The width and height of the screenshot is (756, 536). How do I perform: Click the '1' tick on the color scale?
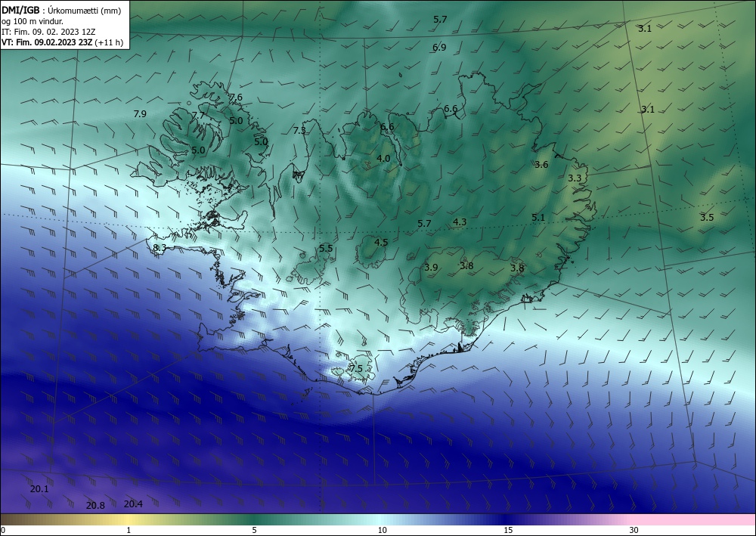129,530
